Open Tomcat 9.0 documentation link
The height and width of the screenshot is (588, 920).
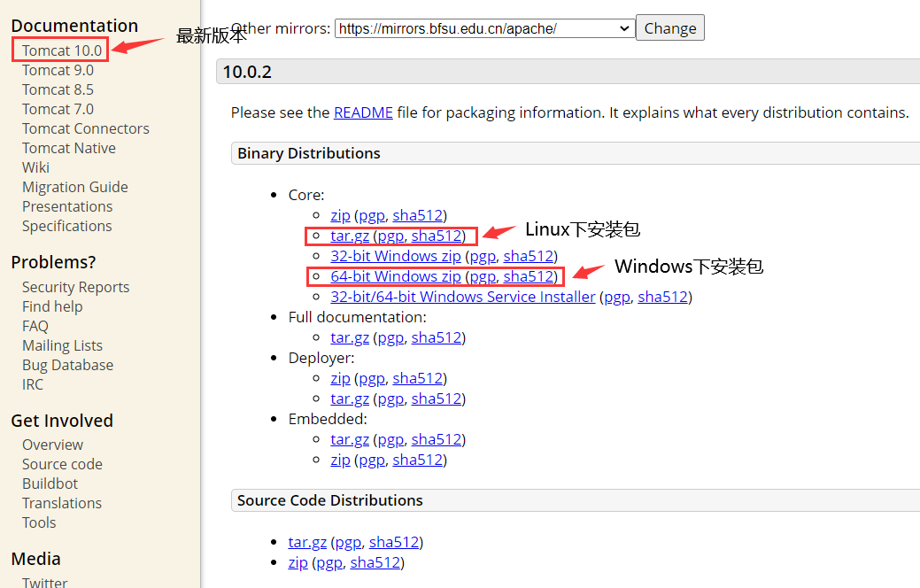click(x=58, y=70)
